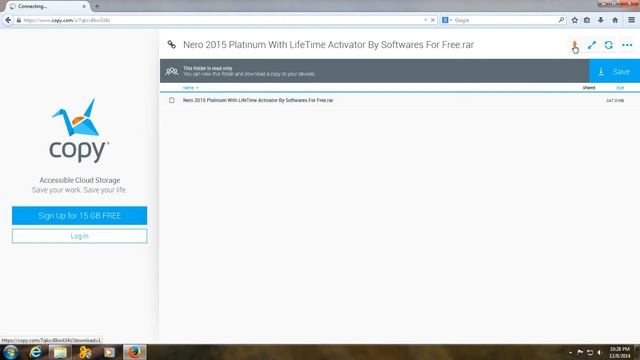Viewport: 640px width, 360px height.
Task: Sort the list by Name column
Action: [190, 88]
